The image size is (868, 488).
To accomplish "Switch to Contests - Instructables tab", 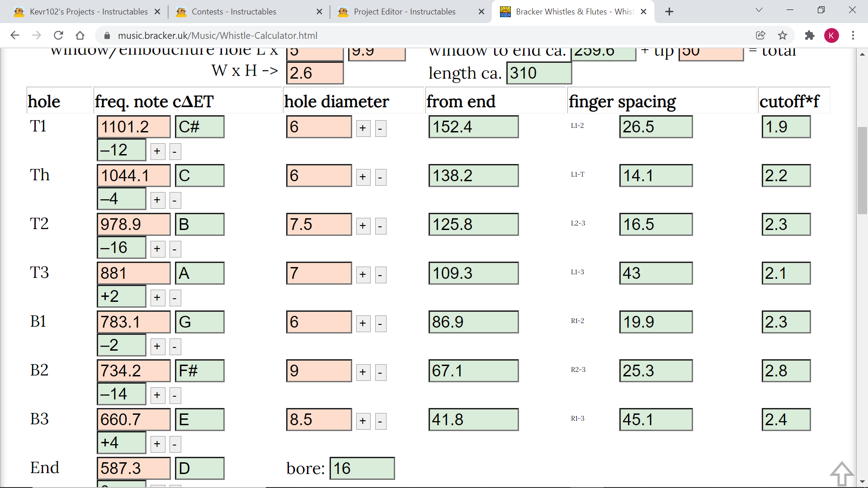I will coord(234,12).
